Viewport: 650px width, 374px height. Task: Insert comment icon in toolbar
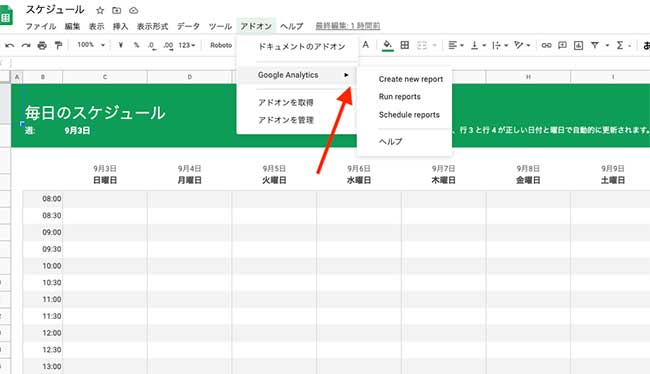point(562,45)
